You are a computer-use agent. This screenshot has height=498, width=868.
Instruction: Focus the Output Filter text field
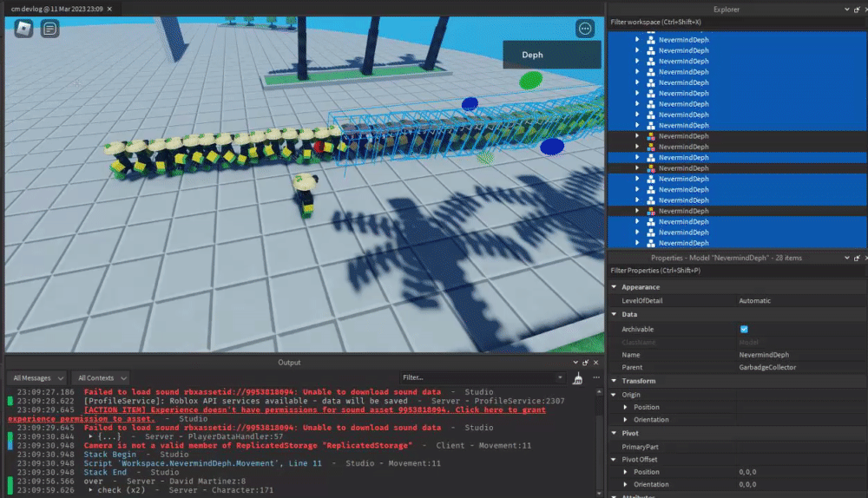477,377
